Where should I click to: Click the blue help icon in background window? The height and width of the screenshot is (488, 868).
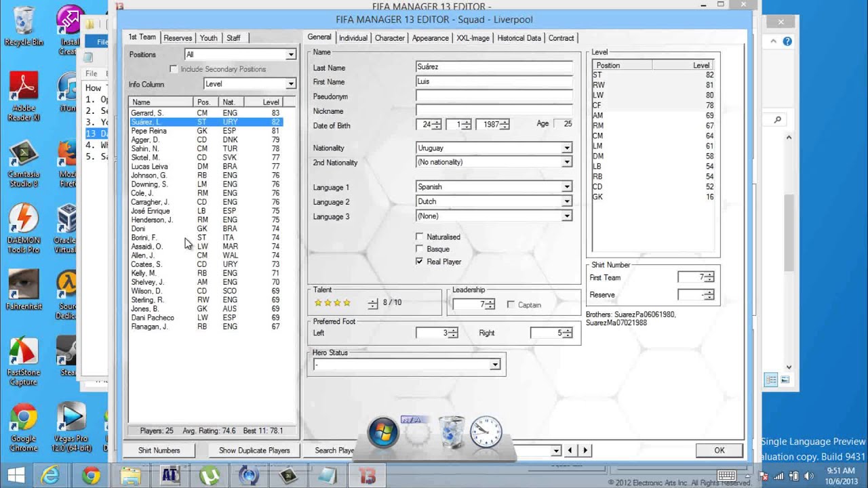[787, 41]
